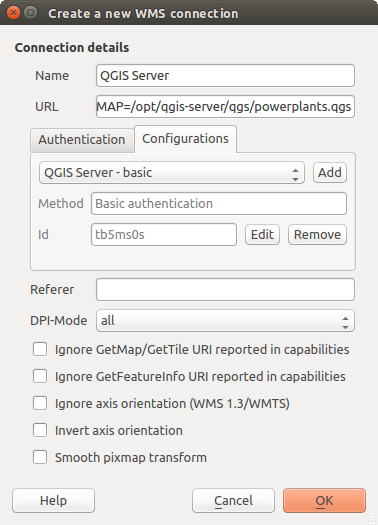The height and width of the screenshot is (525, 378).
Task: Click into the Name field containing QGIS Server
Action: click(x=225, y=76)
